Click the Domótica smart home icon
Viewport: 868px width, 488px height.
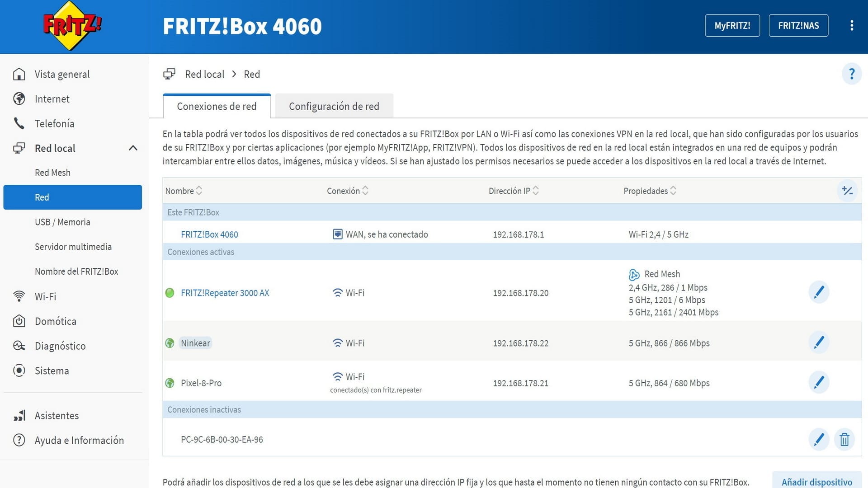(x=19, y=321)
